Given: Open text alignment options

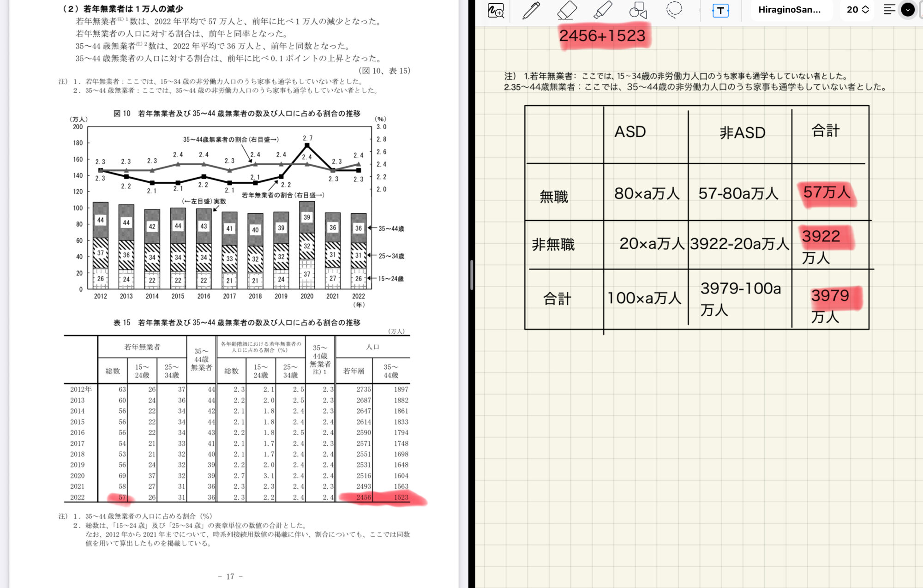Looking at the screenshot, I should pos(889,10).
